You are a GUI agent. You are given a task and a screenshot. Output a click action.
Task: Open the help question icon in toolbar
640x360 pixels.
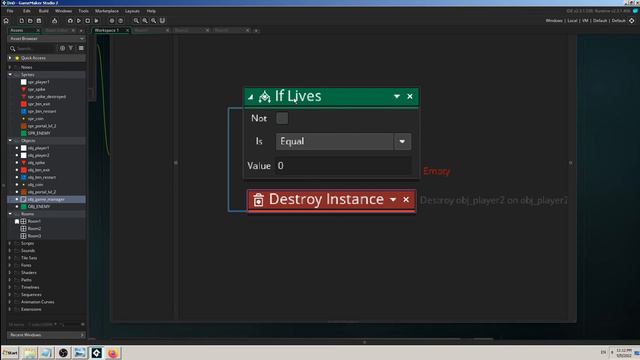tap(120, 20)
